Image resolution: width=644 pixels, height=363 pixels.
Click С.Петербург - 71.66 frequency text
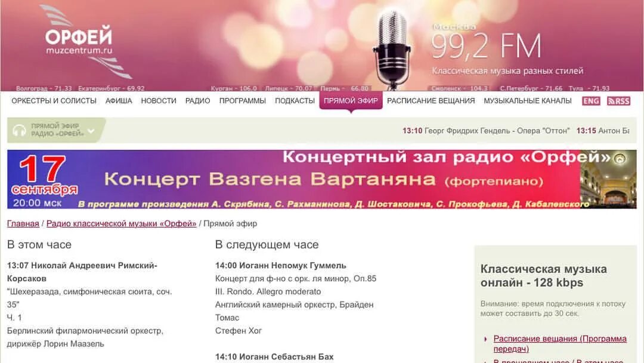[x=531, y=88]
